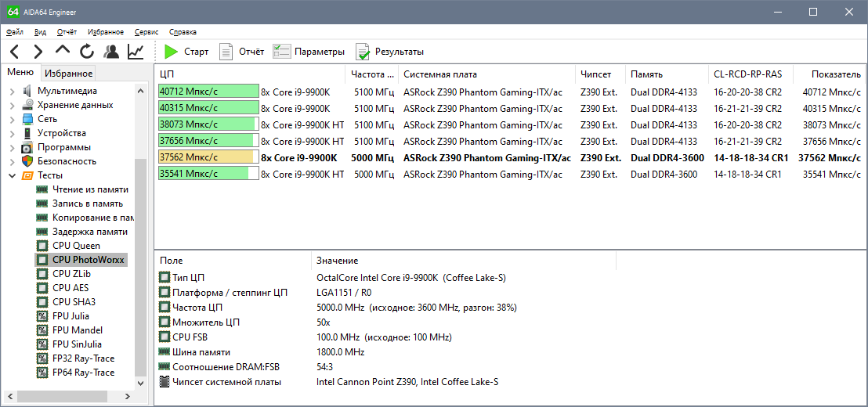The width and height of the screenshot is (868, 407).
Task: Click the Back navigation arrow
Action: [x=15, y=52]
